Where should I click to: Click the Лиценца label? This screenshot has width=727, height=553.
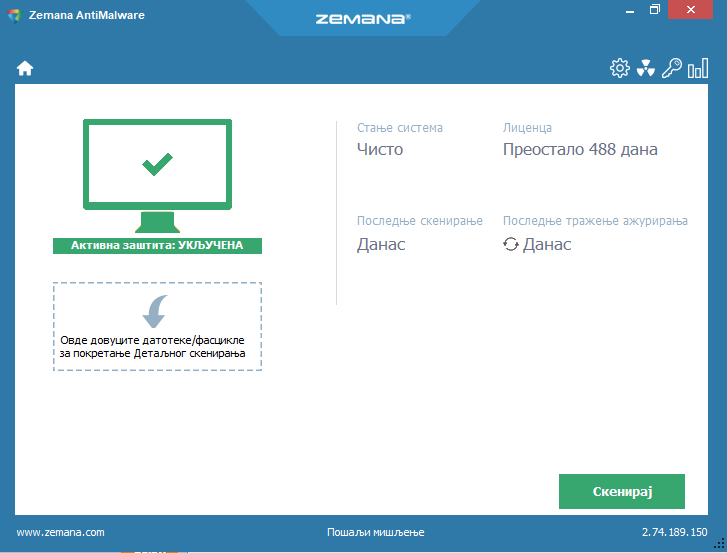[x=527, y=128]
